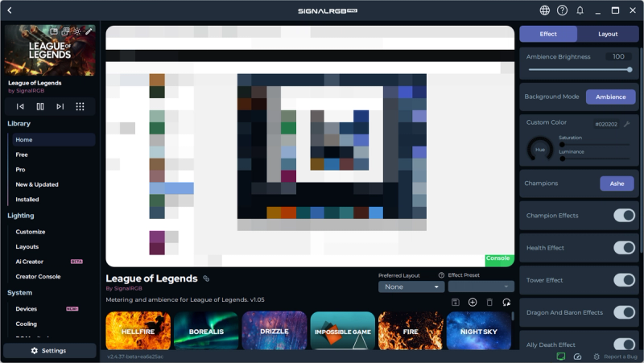Select the Hellfire effect thumbnail
Image resolution: width=644 pixels, height=363 pixels.
[x=138, y=330]
